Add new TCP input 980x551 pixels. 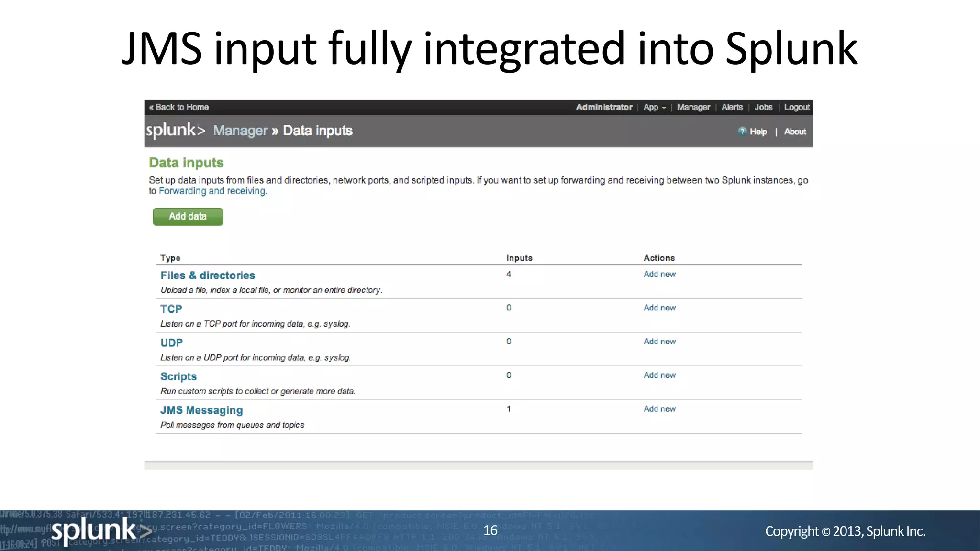(659, 308)
